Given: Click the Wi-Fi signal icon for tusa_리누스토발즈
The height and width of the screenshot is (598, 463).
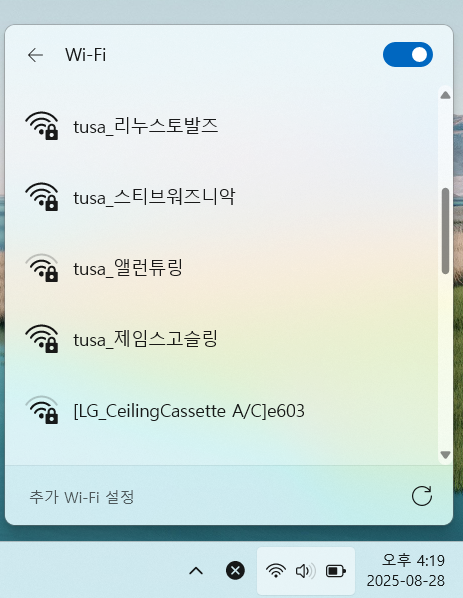Looking at the screenshot, I should pos(42,126).
